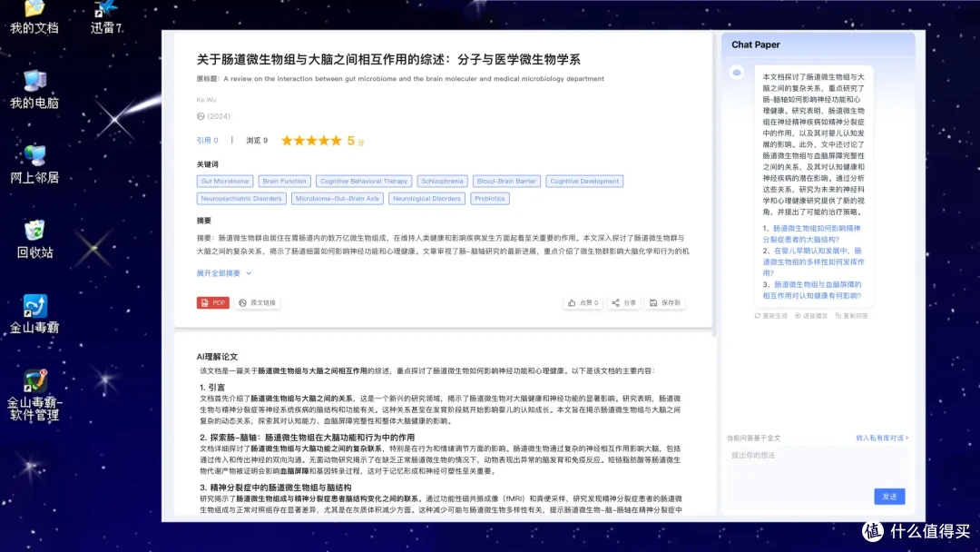Viewport: 980px width, 552px height.
Task: Click the 转入私有库对话 link
Action: [x=882, y=438]
